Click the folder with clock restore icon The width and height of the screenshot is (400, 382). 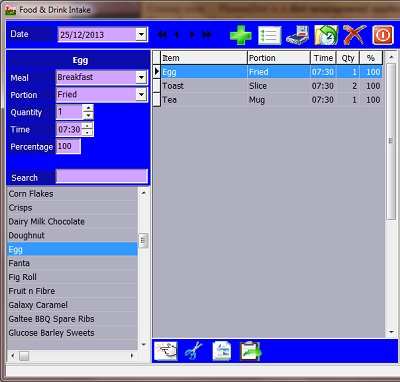(x=326, y=35)
